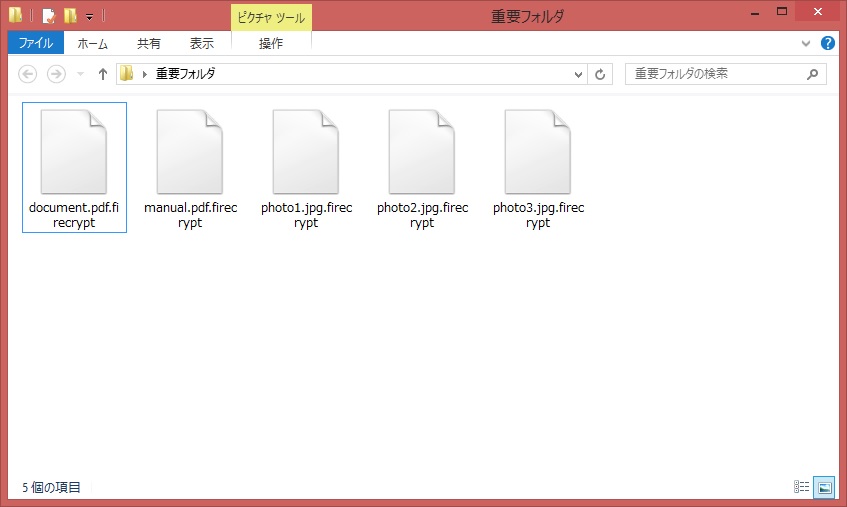Screen dimensions: 847x507
Task: Click the folder icon in address bar
Action: tap(126, 73)
